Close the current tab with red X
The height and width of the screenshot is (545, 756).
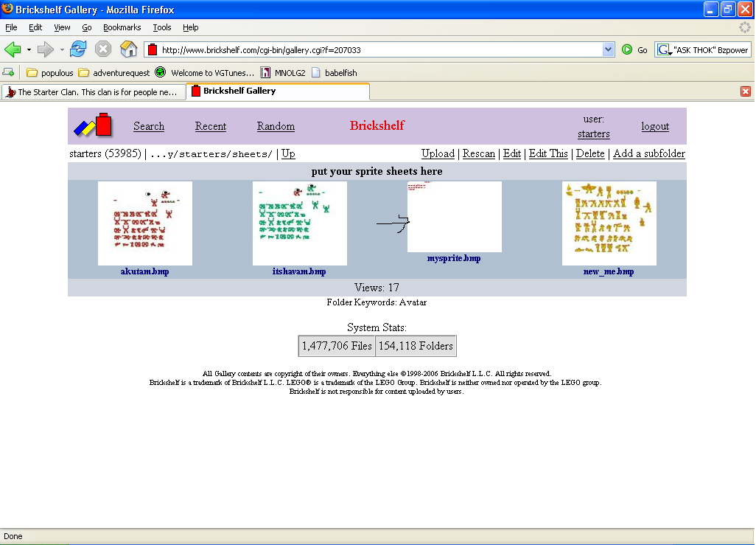click(746, 91)
